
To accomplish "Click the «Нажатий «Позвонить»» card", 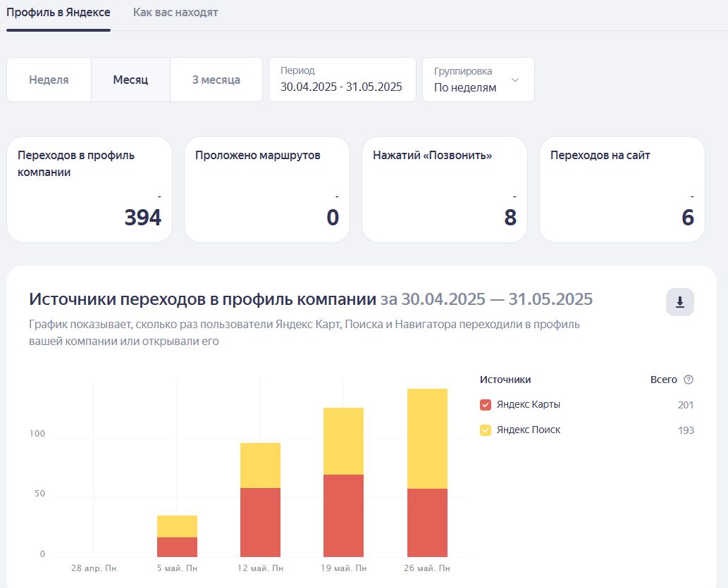I will coord(445,189).
